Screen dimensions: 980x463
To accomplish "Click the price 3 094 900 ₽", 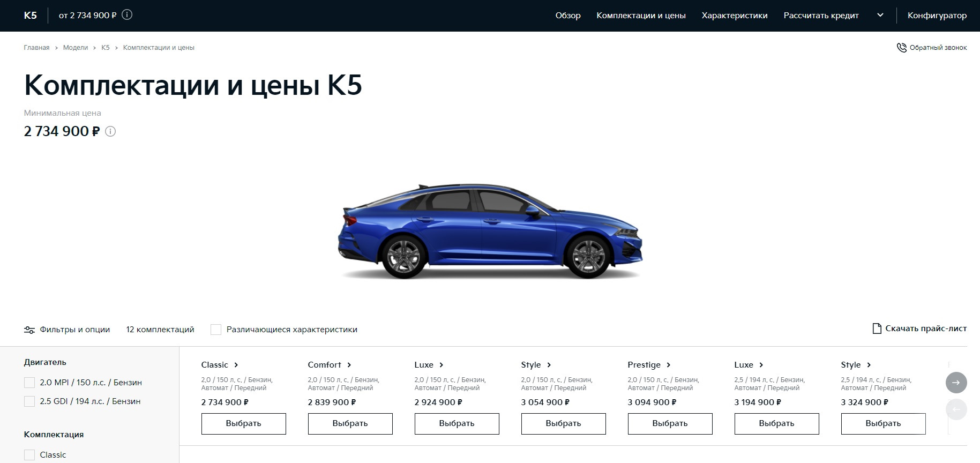I will (x=652, y=402).
